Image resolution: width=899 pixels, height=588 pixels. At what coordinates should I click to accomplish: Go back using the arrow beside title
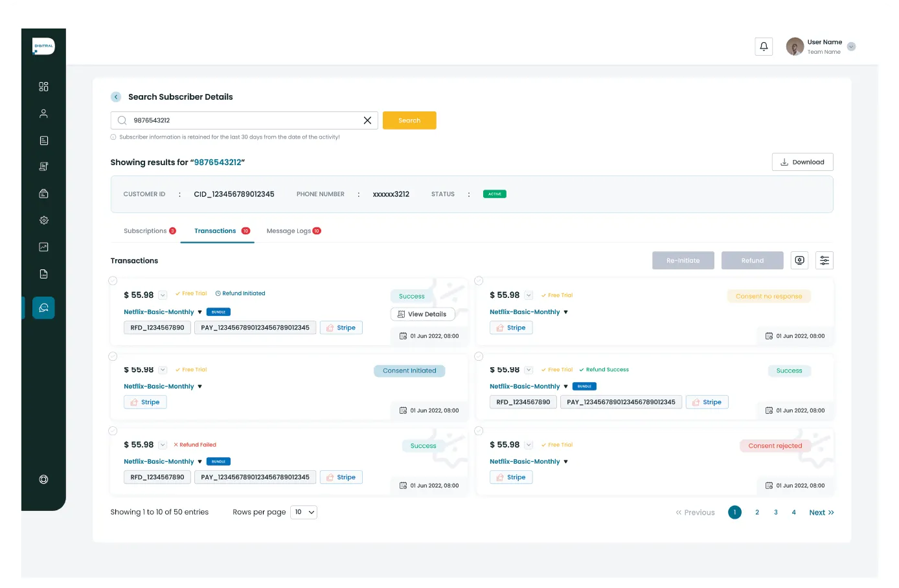click(116, 97)
